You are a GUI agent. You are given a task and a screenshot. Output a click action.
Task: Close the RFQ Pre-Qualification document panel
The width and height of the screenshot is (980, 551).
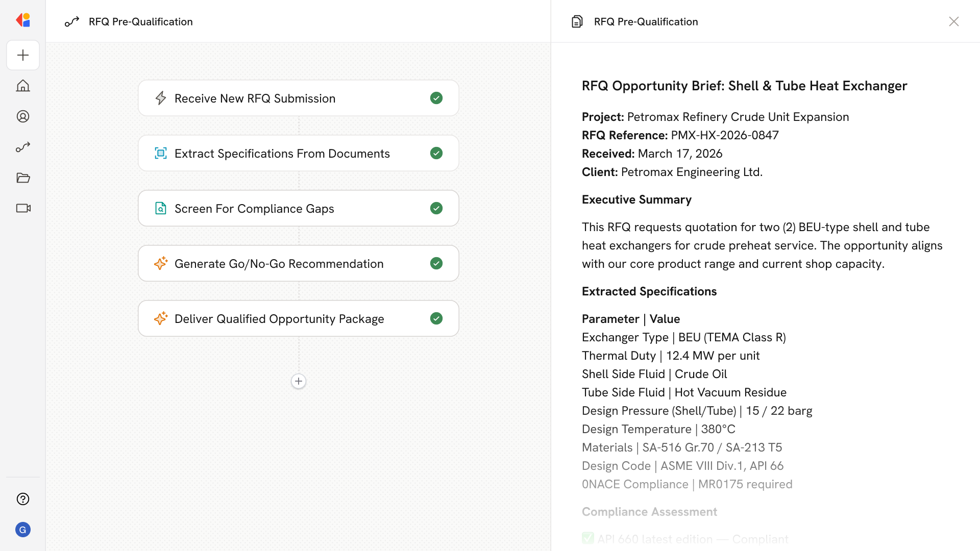tap(953, 21)
